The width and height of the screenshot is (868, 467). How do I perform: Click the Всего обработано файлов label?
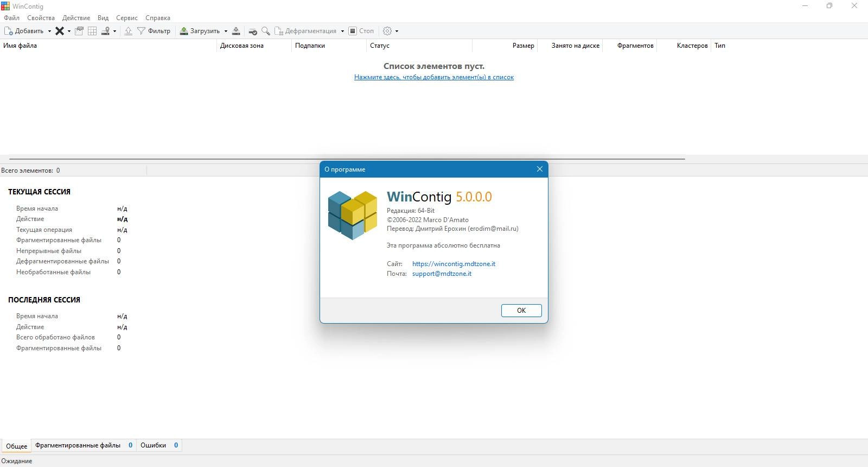pos(55,337)
